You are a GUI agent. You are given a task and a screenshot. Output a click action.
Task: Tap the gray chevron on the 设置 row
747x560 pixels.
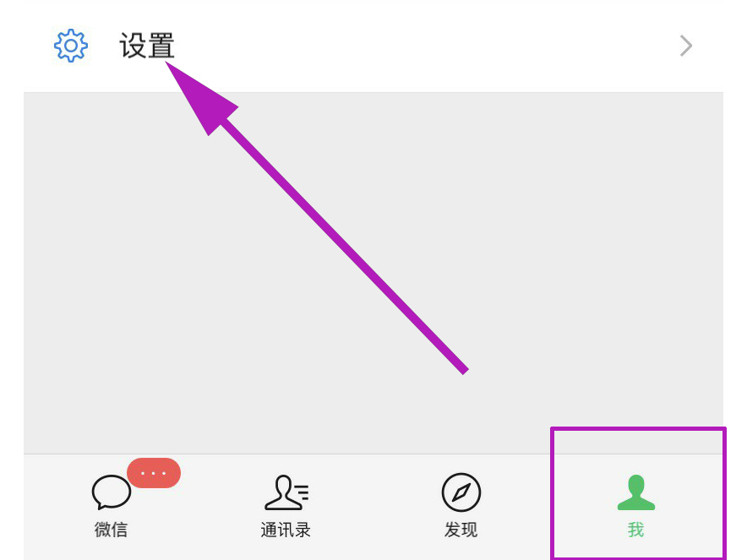[x=685, y=46]
